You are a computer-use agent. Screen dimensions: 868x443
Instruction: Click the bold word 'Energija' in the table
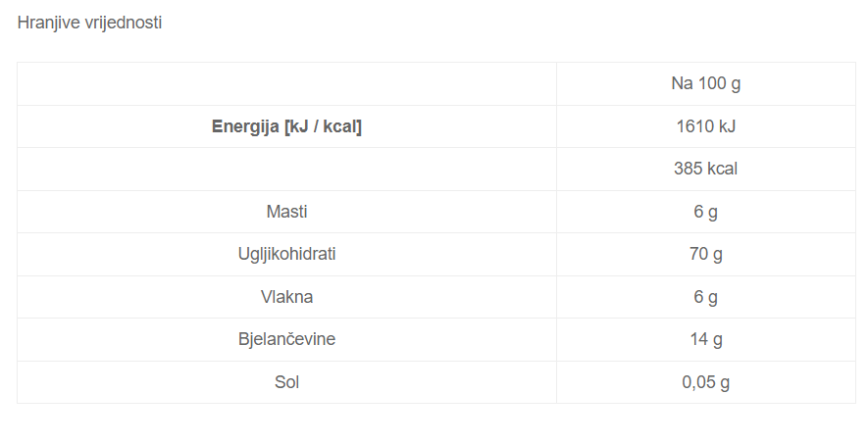tap(245, 126)
